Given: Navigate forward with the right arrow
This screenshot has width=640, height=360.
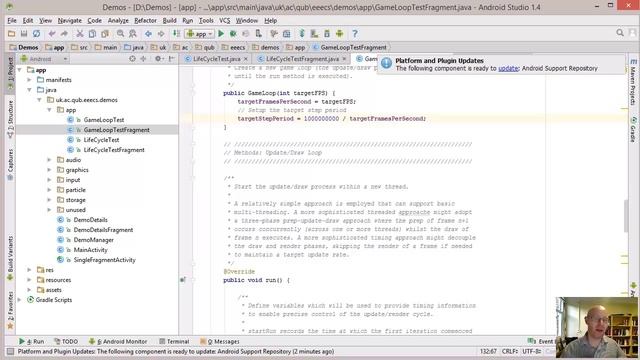Looking at the screenshot, I should 161,33.
